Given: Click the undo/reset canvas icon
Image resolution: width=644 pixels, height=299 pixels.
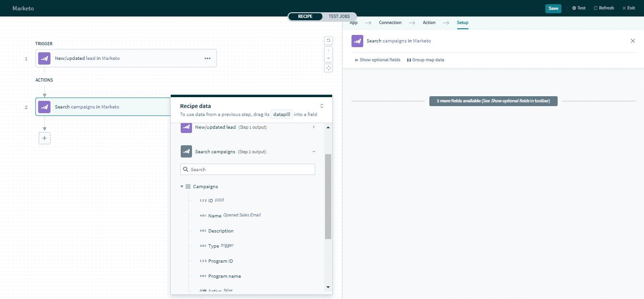Looking at the screenshot, I should 329,41.
